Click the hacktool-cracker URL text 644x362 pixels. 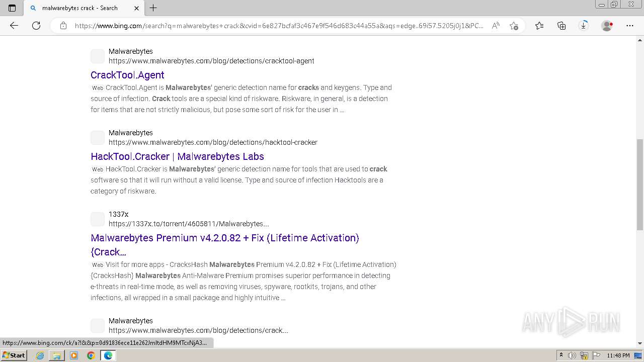(x=213, y=142)
